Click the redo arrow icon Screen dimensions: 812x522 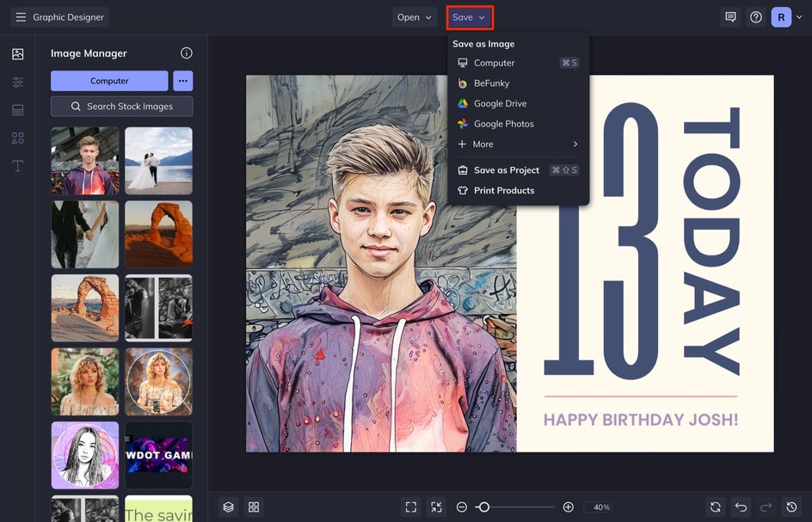coord(766,507)
